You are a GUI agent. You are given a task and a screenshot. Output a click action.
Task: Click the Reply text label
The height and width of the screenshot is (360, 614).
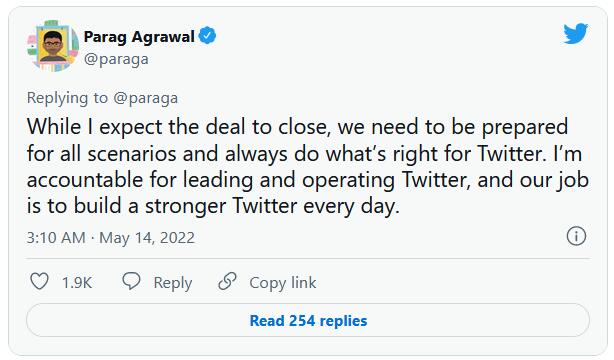[x=173, y=283]
